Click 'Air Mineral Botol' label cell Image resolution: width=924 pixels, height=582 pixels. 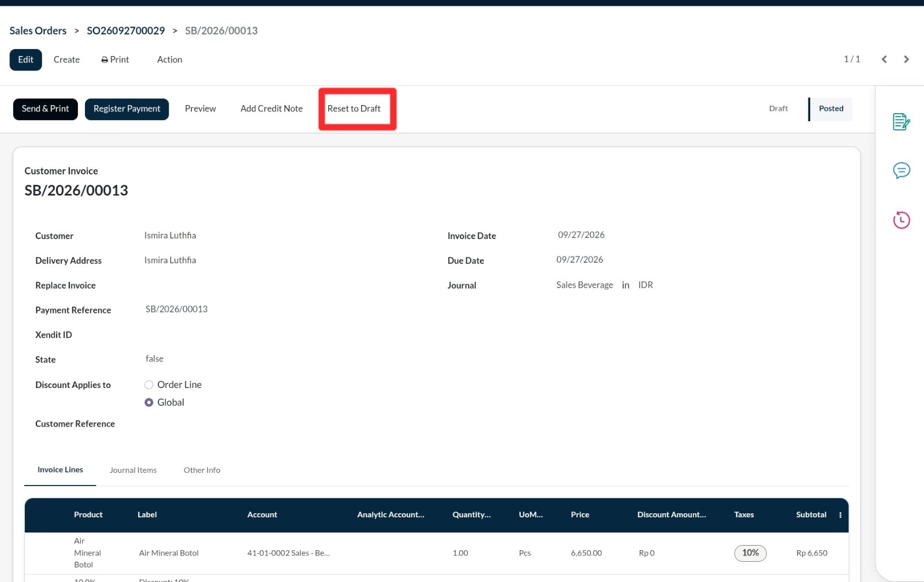tap(169, 553)
